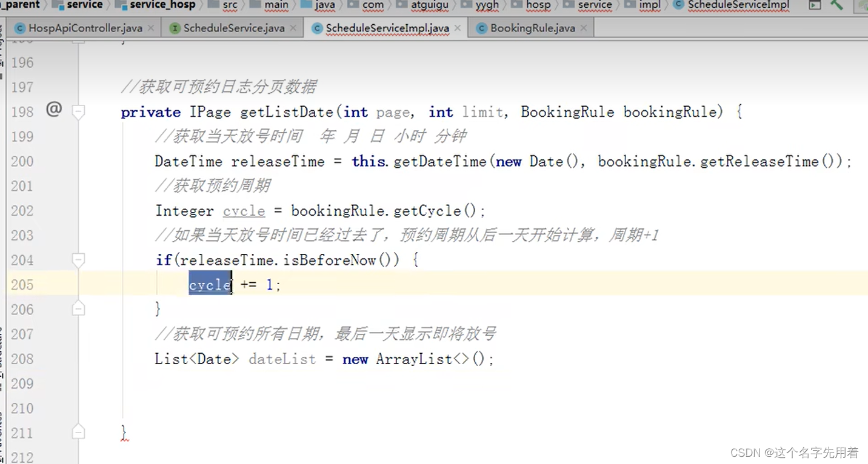Click 'getListDate' method name
Image resolution: width=868 pixels, height=464 pixels.
(x=287, y=112)
